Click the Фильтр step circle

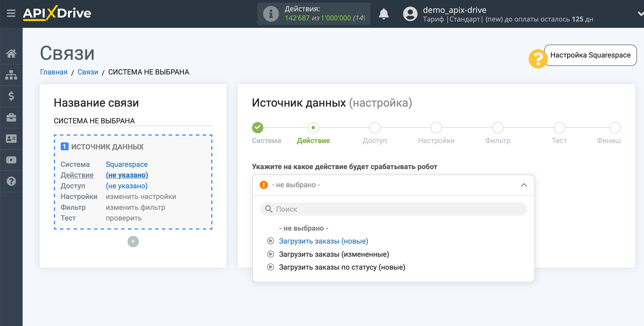coord(498,128)
